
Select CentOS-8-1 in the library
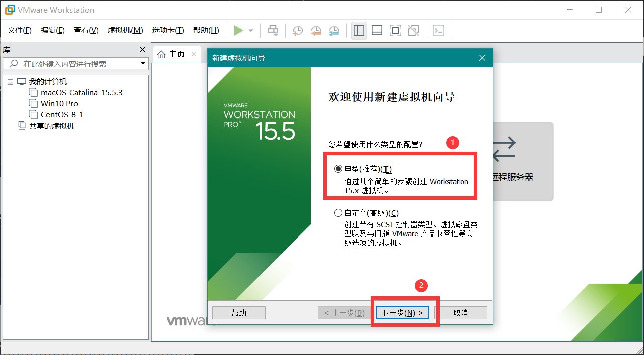point(62,114)
